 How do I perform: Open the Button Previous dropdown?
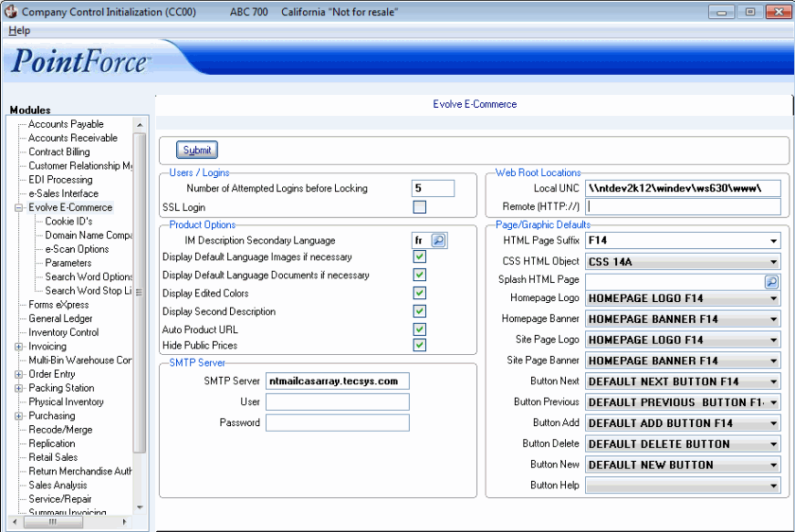tap(773, 402)
